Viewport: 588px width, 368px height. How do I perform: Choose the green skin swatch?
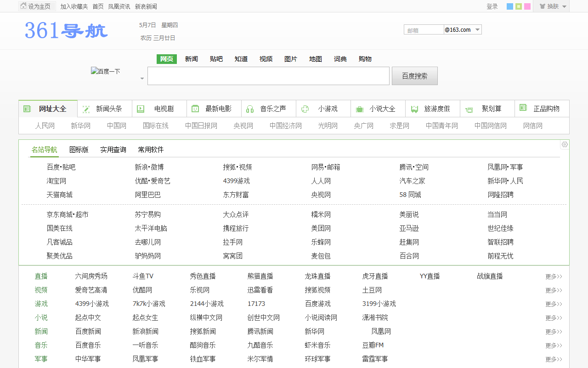pyautogui.click(x=519, y=6)
